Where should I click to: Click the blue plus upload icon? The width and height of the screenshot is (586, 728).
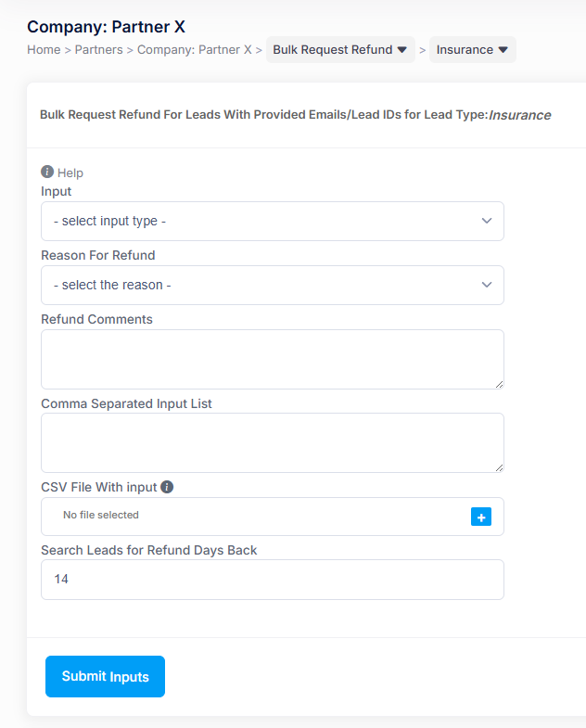point(480,517)
